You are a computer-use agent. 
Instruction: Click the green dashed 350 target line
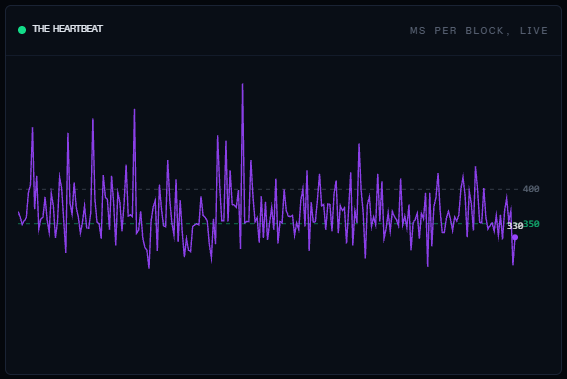tap(268, 224)
